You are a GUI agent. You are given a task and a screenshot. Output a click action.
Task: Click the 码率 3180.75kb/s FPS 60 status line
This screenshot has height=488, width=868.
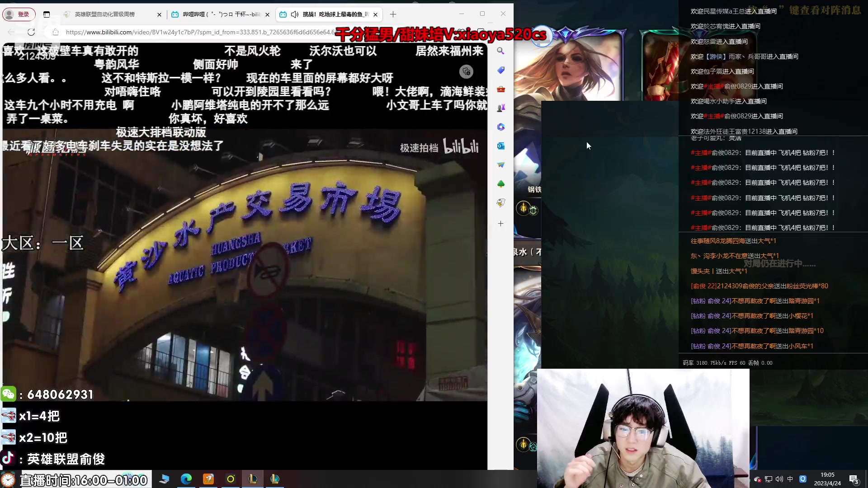[727, 363]
